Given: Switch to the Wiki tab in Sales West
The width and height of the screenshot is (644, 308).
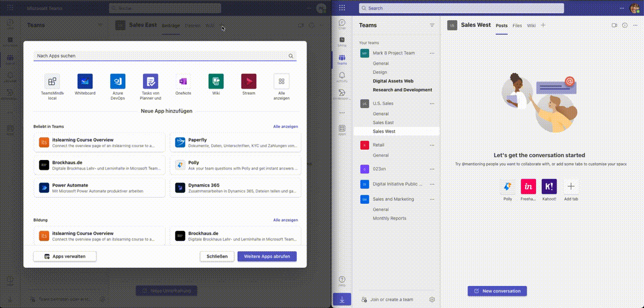Looking at the screenshot, I should 531,26.
